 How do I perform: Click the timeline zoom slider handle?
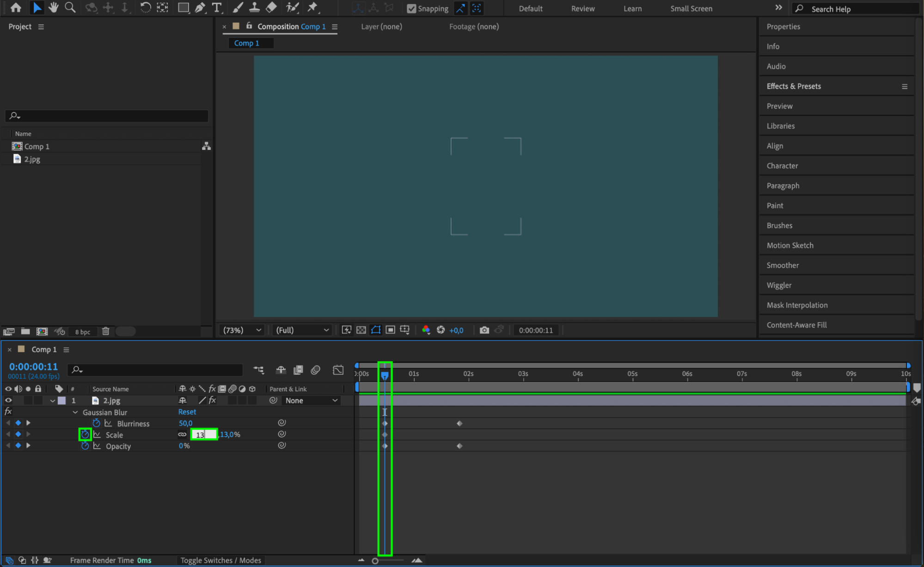tap(375, 561)
